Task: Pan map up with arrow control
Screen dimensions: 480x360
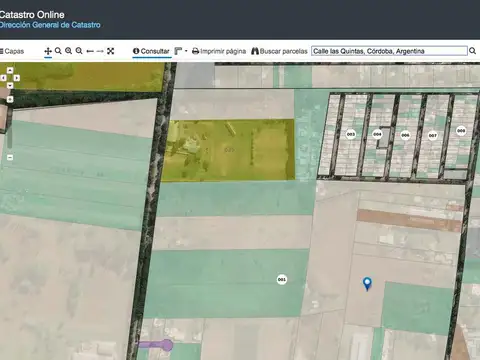Action: tap(10, 70)
